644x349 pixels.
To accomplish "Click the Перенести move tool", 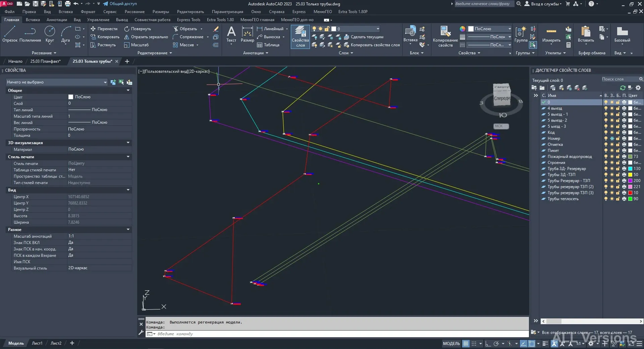I will [x=104, y=29].
